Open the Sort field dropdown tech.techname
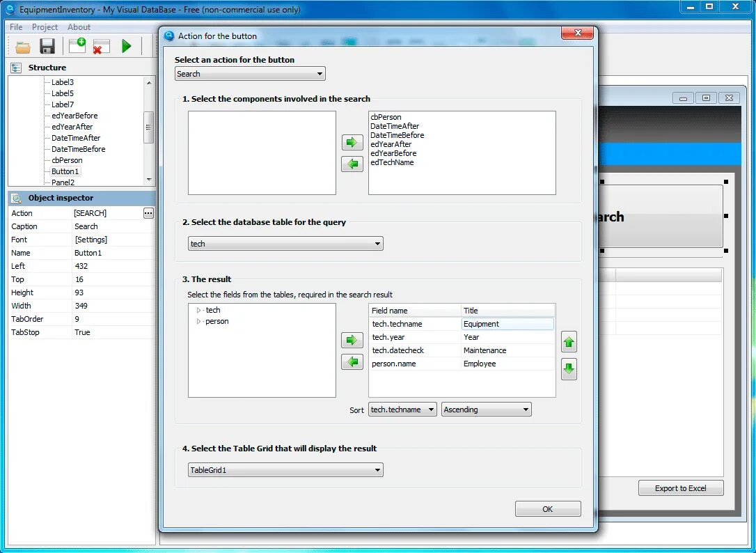 click(x=402, y=410)
